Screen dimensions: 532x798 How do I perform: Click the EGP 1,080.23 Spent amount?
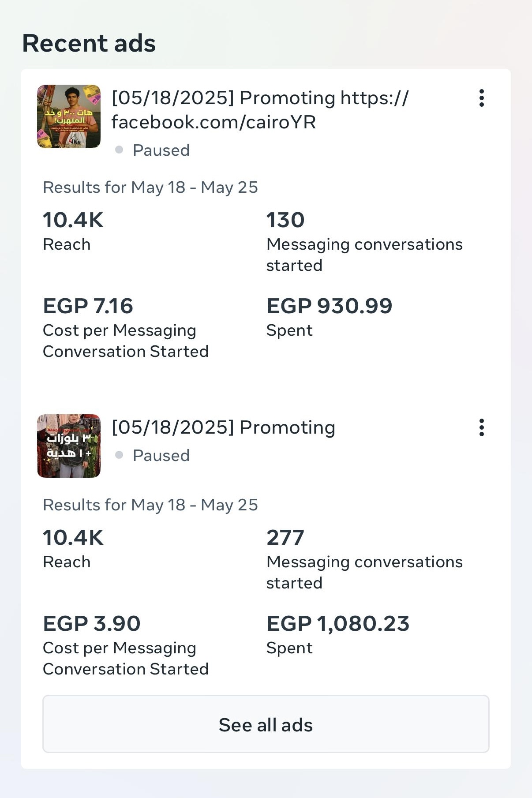(x=338, y=624)
